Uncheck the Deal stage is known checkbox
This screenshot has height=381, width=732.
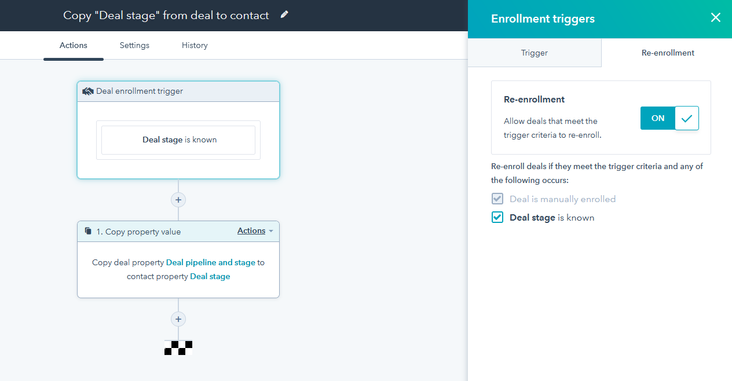(497, 218)
